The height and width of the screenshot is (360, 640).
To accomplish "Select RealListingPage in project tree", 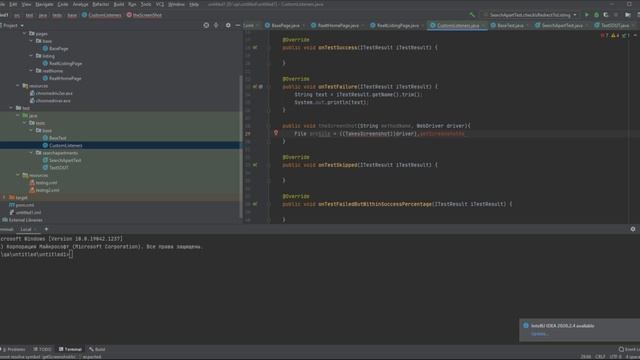I will [x=65, y=63].
